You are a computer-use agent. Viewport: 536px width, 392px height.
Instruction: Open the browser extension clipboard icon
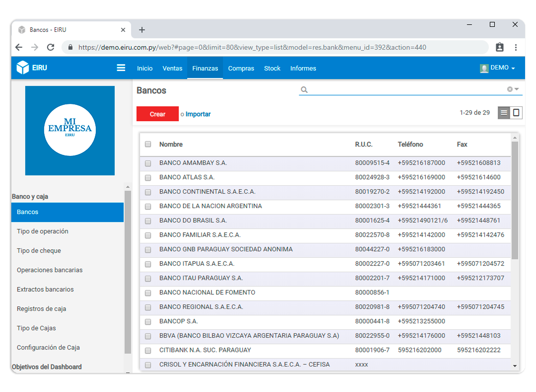[500, 47]
